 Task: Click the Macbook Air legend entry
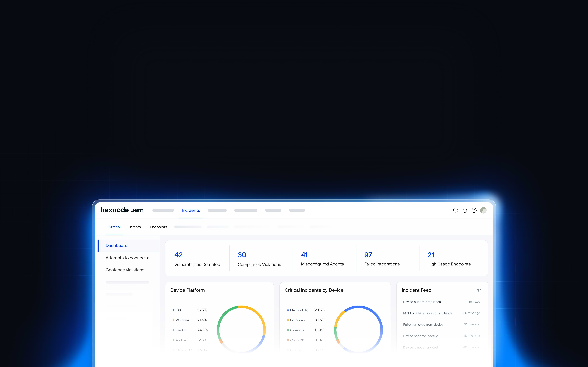(299, 310)
